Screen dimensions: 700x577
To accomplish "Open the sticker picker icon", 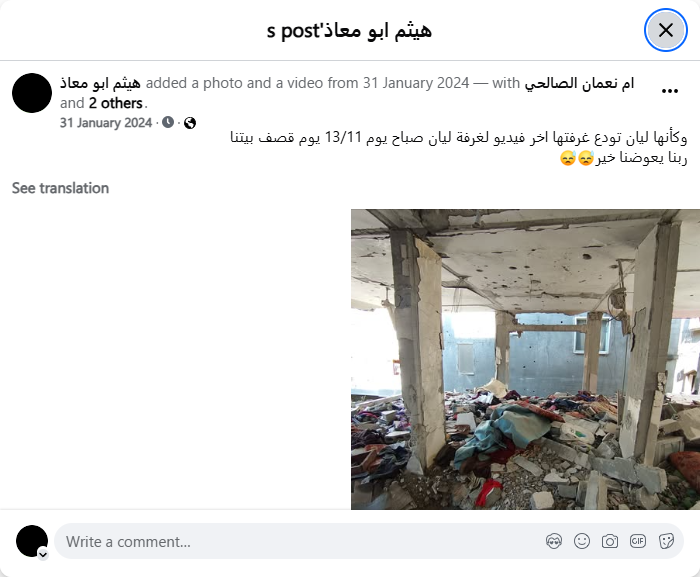I will (x=666, y=541).
